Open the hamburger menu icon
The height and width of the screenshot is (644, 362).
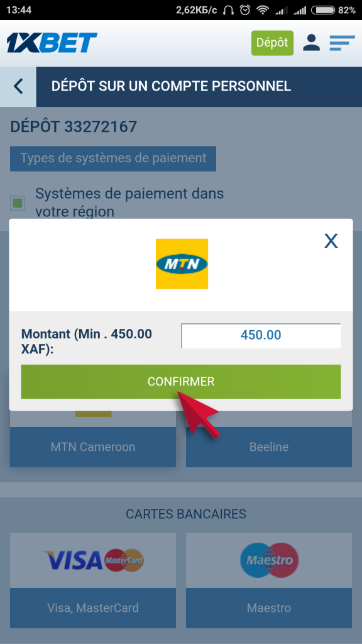tap(343, 43)
